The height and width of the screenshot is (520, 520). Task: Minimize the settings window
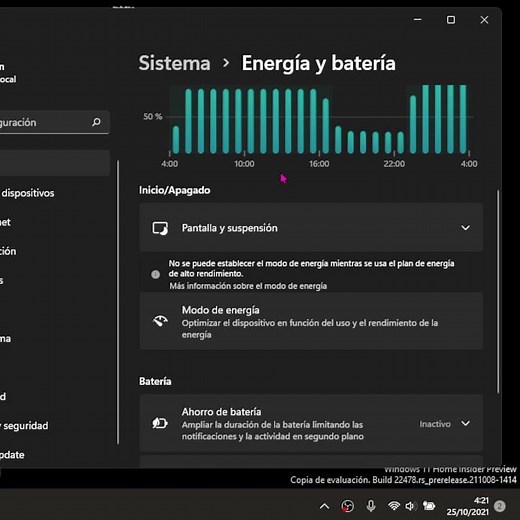coord(417,20)
